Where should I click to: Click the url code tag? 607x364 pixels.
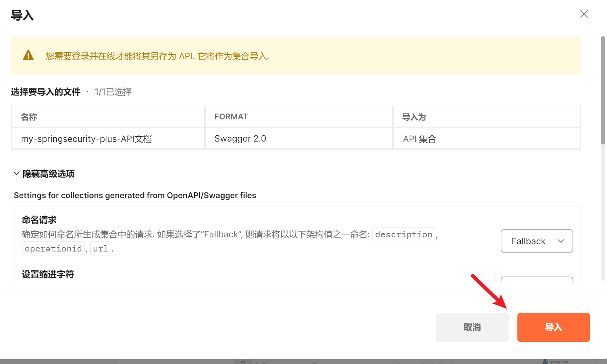[x=101, y=249]
